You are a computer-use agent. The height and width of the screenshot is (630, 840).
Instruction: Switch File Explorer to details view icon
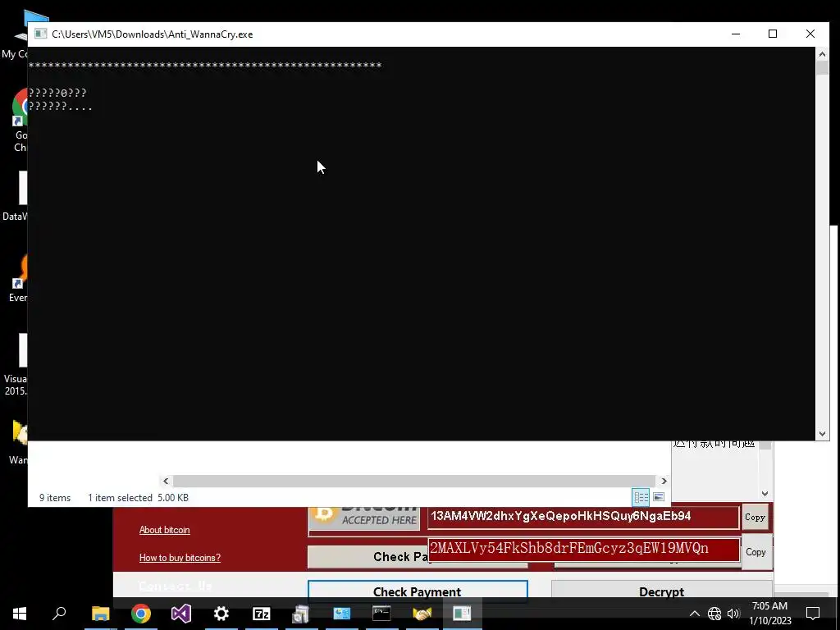[641, 497]
